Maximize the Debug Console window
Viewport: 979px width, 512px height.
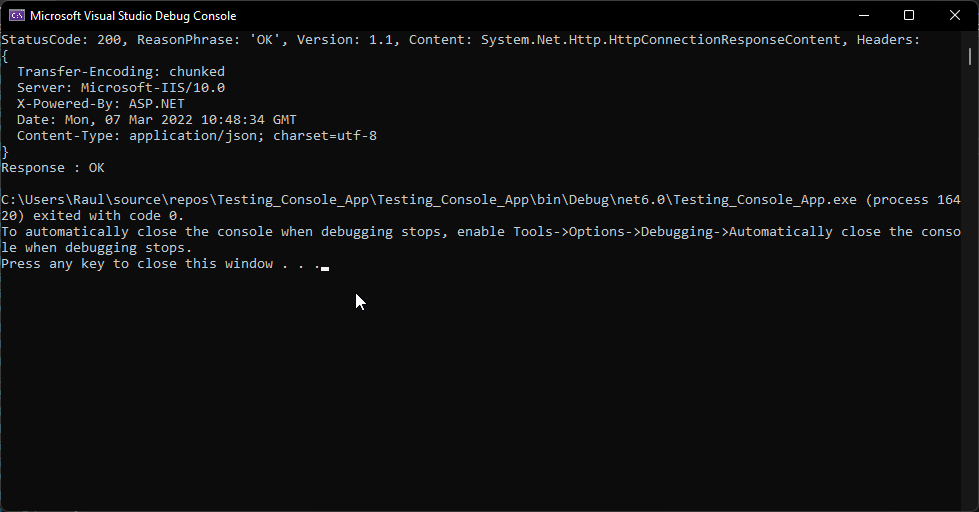coord(909,16)
